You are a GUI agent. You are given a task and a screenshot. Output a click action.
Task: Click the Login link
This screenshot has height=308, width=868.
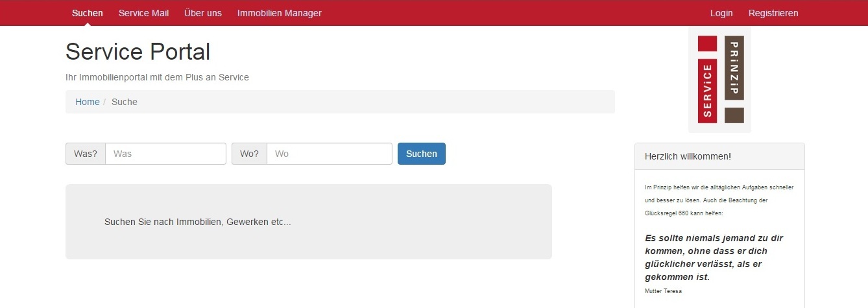point(721,13)
